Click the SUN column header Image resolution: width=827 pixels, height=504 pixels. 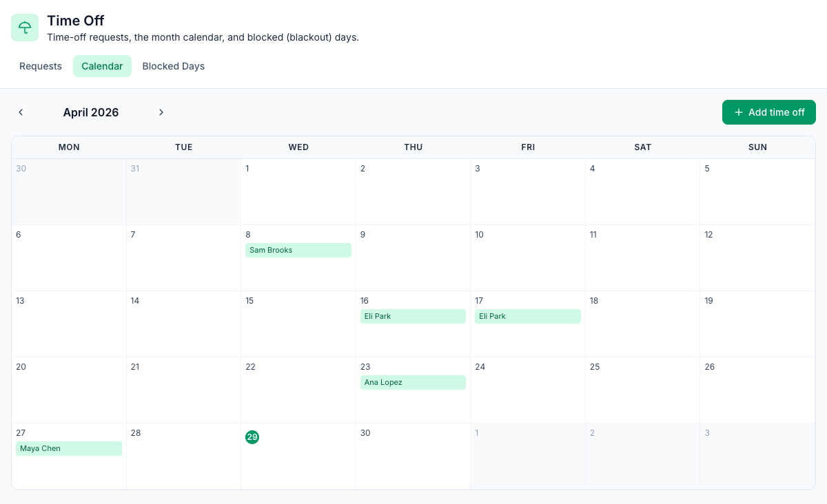click(x=757, y=147)
